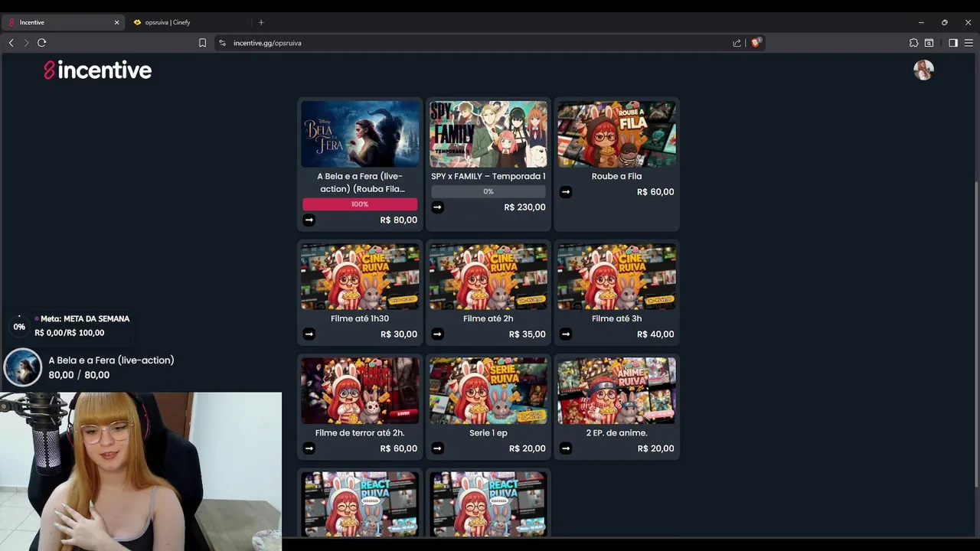Click the 0% progress bar on SPY x FAMILY
This screenshot has width=980, height=551.
coord(488,191)
